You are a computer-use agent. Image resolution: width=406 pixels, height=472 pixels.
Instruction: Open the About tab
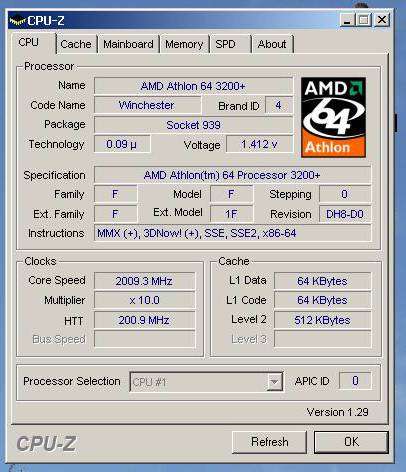pyautogui.click(x=272, y=44)
